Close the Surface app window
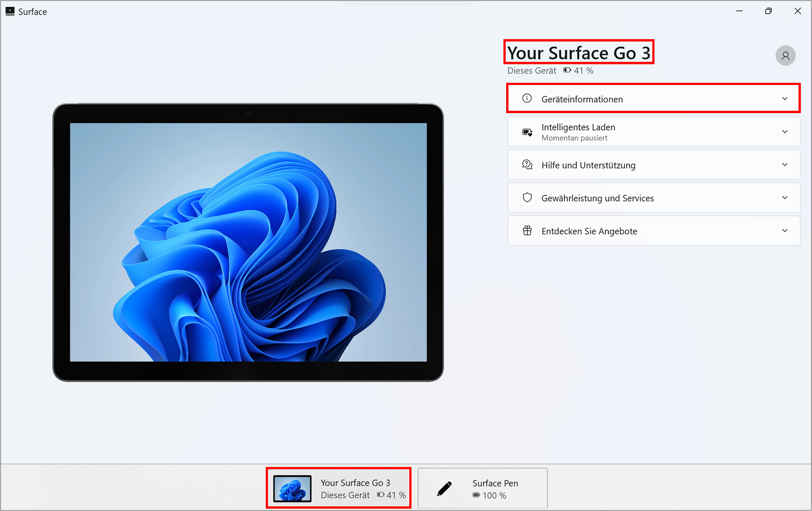 point(797,11)
